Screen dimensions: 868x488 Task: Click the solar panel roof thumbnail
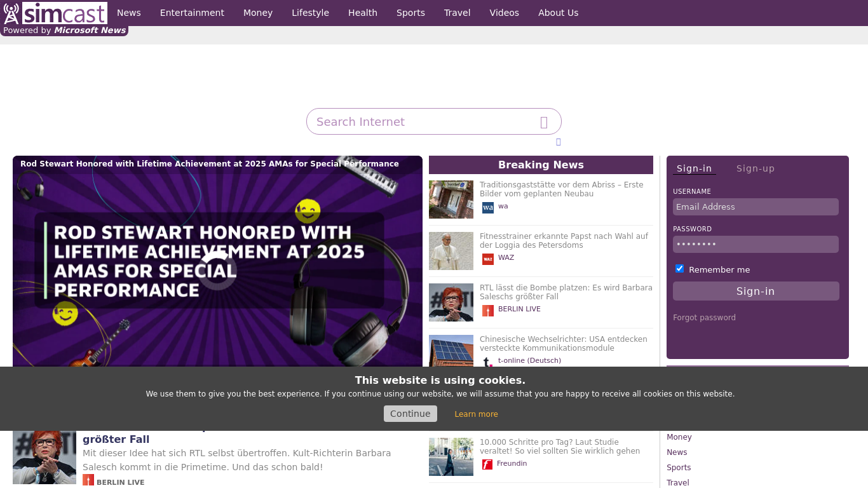[451, 351]
